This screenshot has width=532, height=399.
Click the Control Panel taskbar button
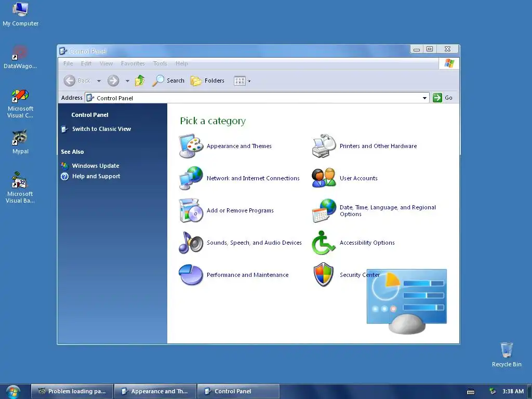[238, 391]
